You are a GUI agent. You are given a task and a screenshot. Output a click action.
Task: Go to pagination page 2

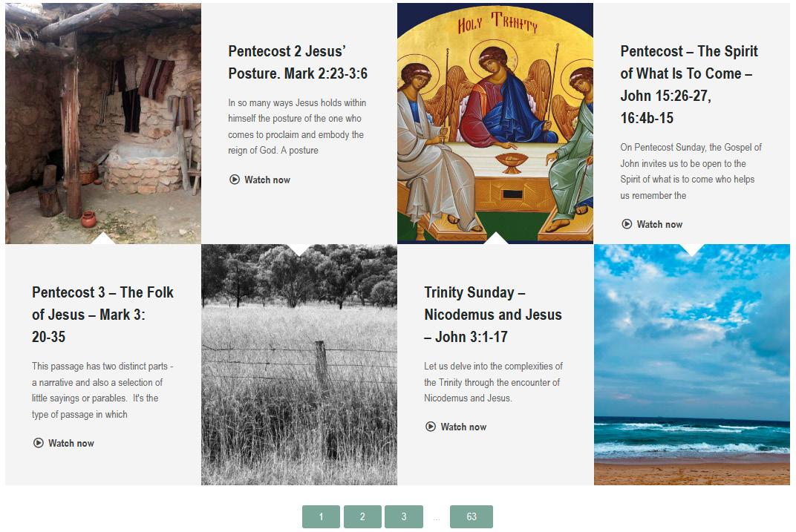[x=362, y=516]
